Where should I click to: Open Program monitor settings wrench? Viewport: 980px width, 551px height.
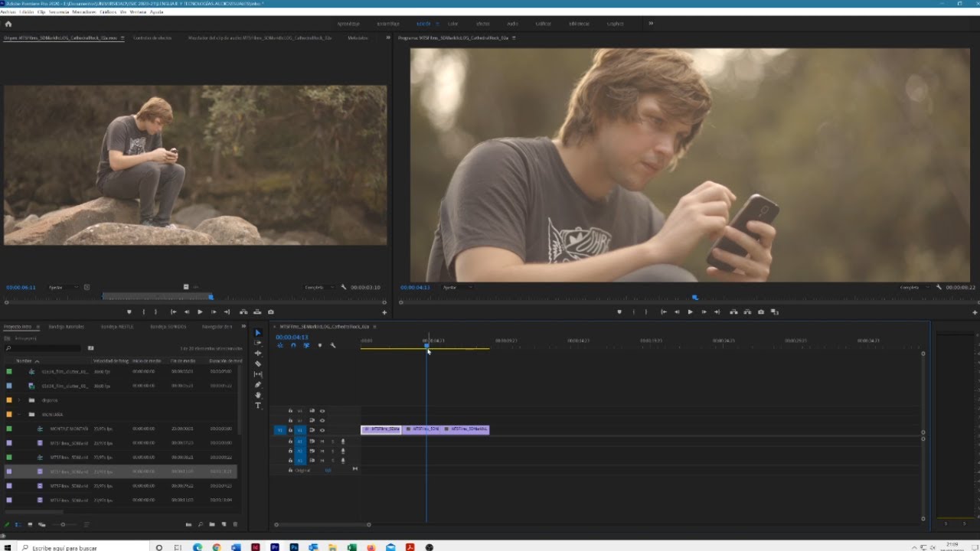click(939, 287)
